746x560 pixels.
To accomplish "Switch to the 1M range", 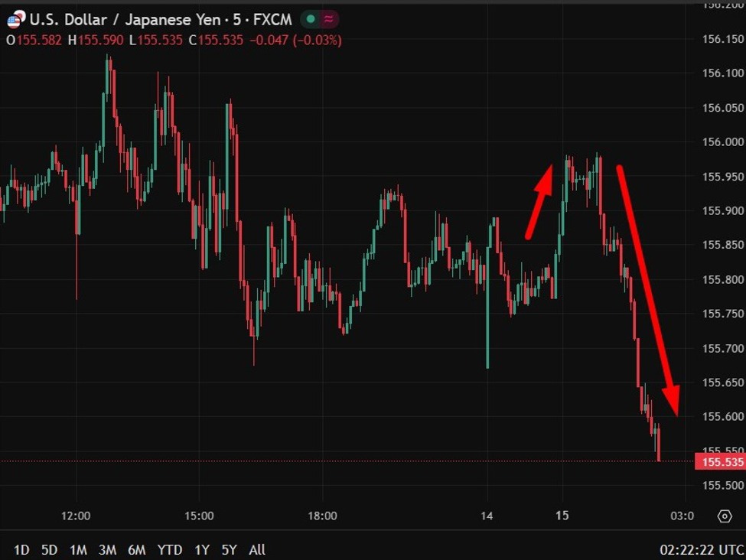I will point(78,549).
